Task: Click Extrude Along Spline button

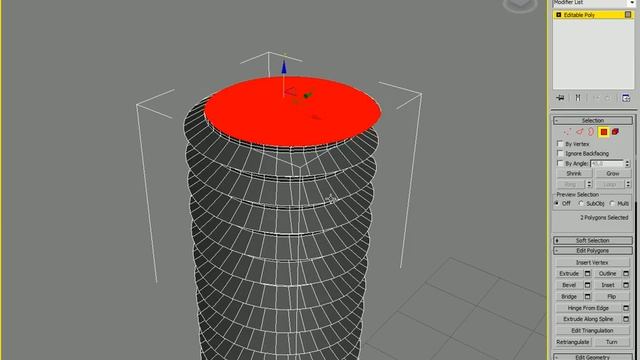Action: click(588, 319)
